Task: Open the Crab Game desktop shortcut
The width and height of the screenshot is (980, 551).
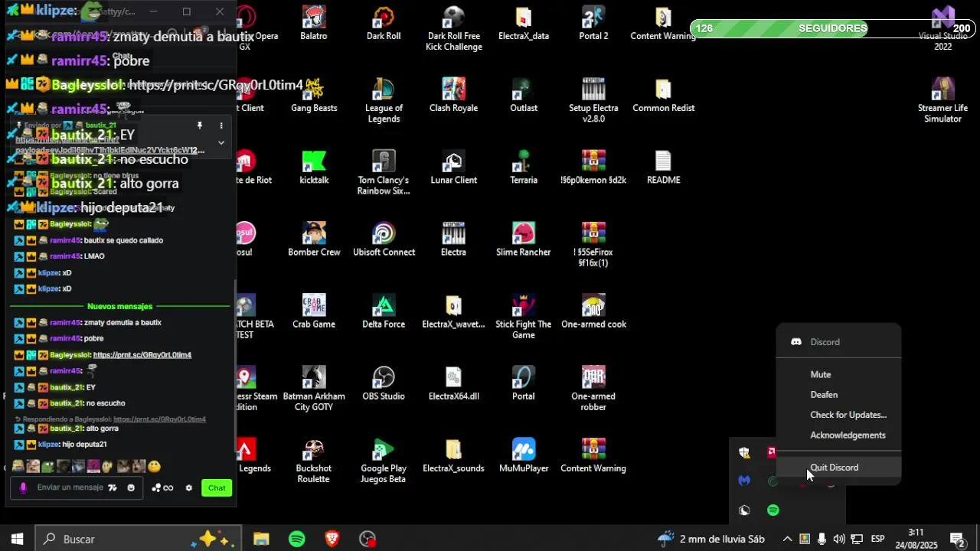Action: point(314,311)
